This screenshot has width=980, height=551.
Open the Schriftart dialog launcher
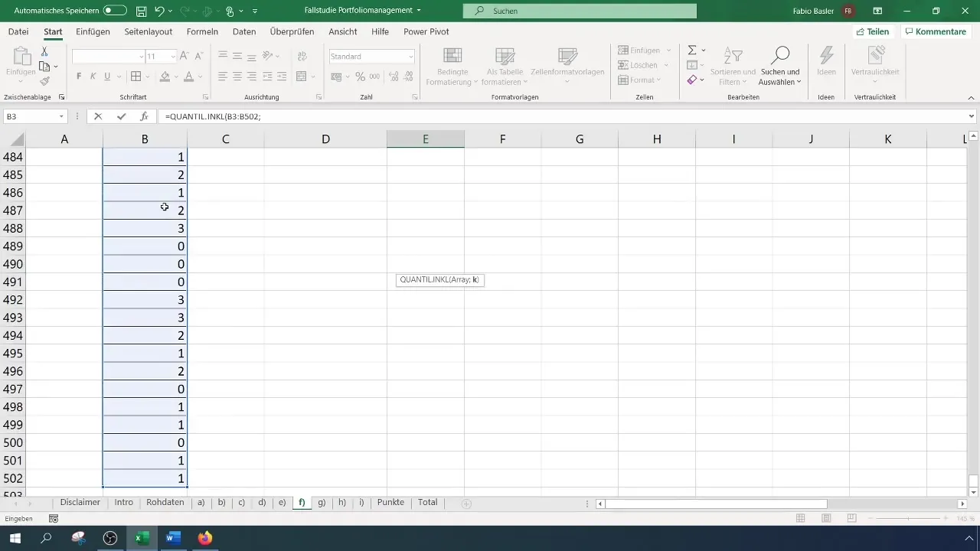[205, 97]
